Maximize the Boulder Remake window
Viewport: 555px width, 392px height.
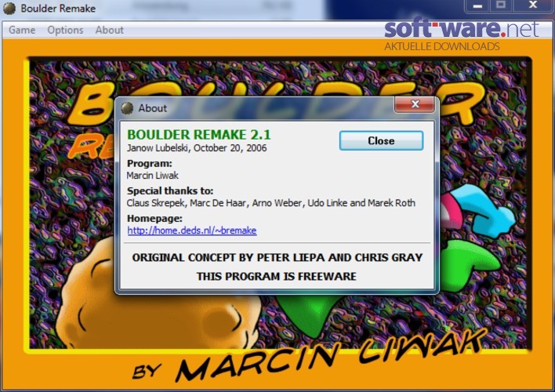coord(500,5)
